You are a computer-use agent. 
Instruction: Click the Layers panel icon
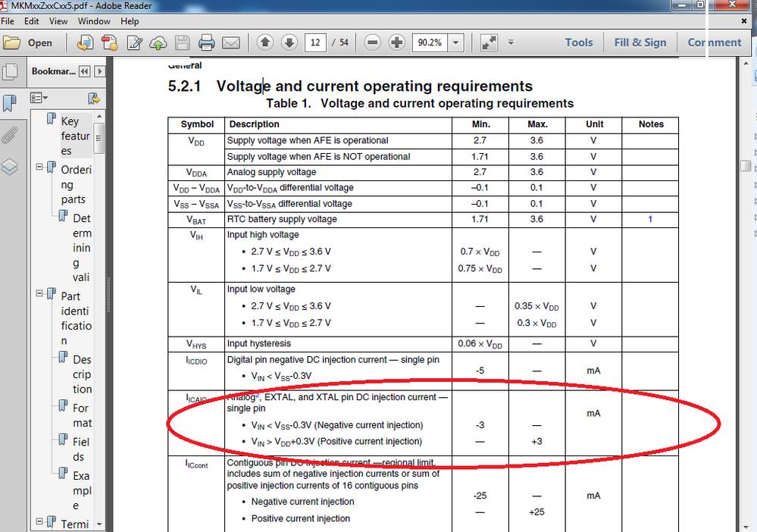(10, 167)
